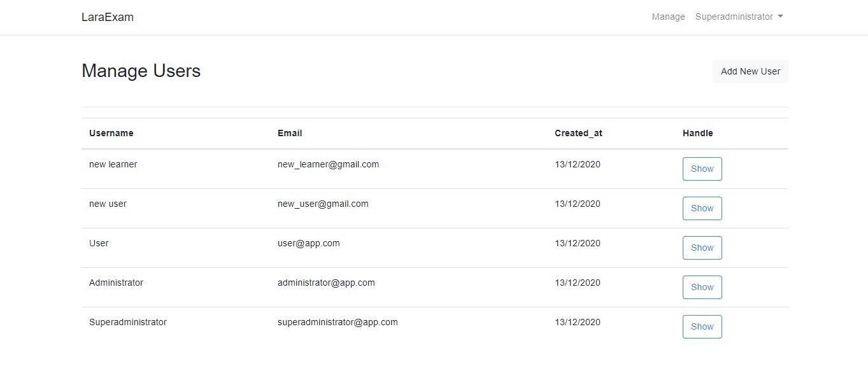Click the Add New User button
Viewport: 868px width, 378px height.
pyautogui.click(x=750, y=71)
